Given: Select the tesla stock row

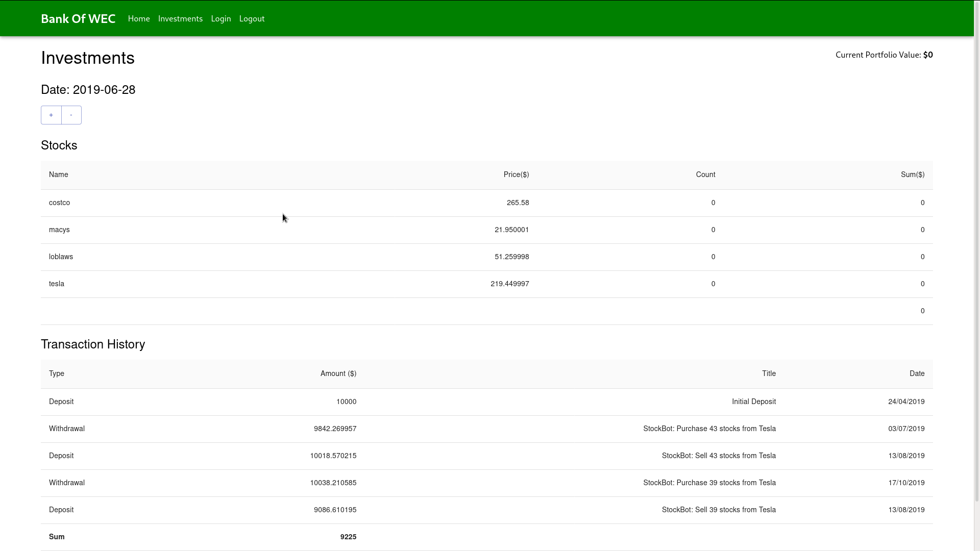Looking at the screenshot, I should (x=57, y=284).
